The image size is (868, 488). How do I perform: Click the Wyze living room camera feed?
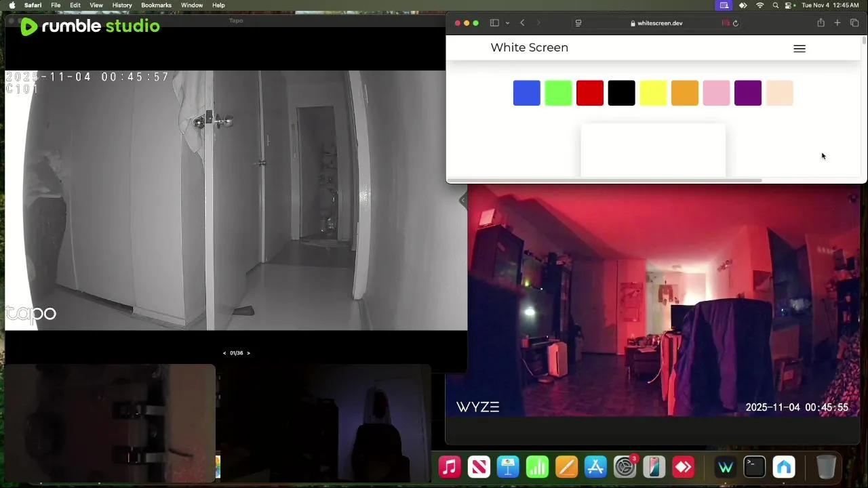pyautogui.click(x=652, y=302)
